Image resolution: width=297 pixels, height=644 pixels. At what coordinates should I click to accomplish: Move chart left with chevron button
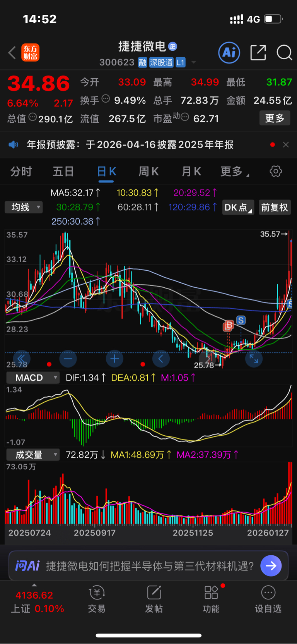161,359
